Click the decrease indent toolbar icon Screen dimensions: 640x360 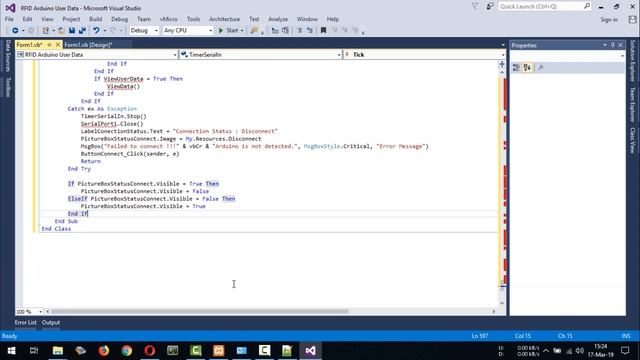[x=299, y=31]
